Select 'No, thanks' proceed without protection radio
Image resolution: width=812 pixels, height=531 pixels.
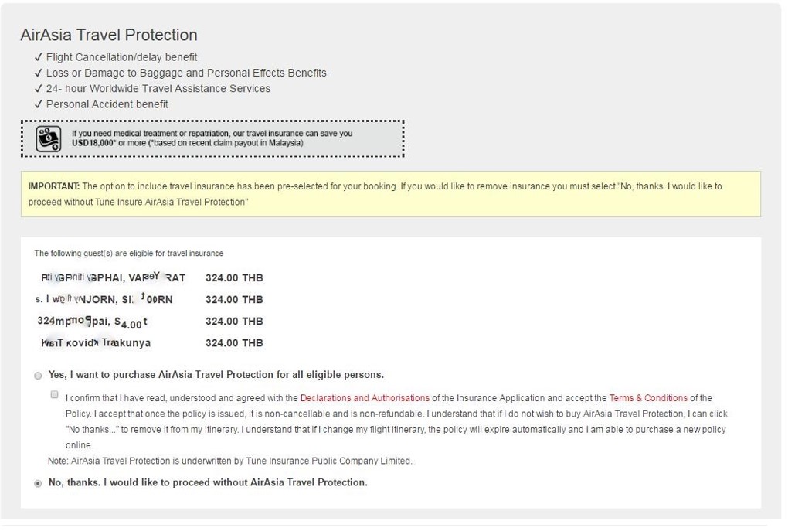(x=38, y=483)
